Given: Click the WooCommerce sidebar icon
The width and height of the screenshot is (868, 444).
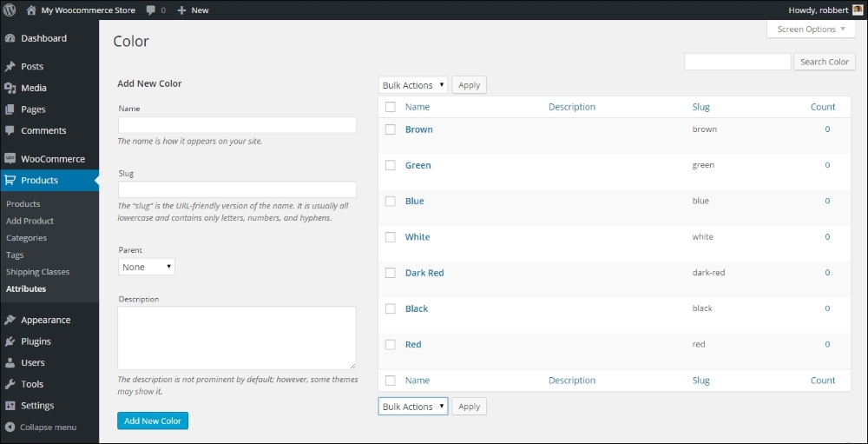Looking at the screenshot, I should pyautogui.click(x=10, y=160).
